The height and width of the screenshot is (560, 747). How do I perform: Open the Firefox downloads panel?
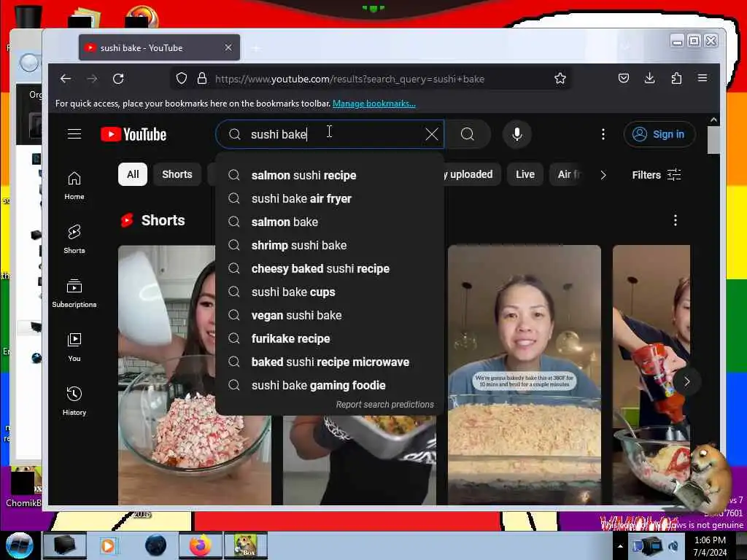(x=649, y=78)
